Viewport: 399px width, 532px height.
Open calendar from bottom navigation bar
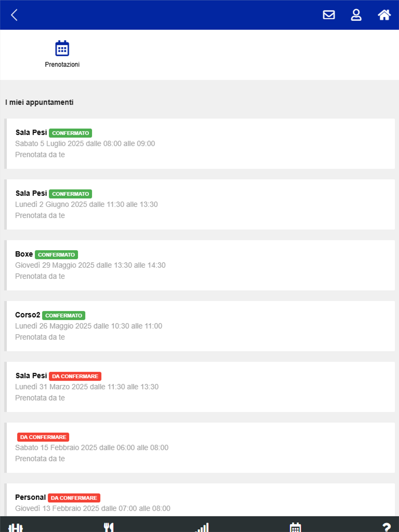(295, 527)
